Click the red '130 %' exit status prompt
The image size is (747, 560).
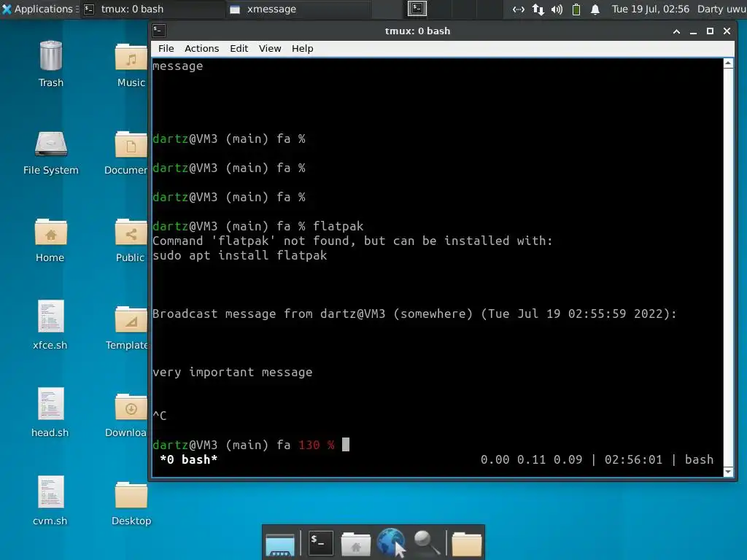317,446
